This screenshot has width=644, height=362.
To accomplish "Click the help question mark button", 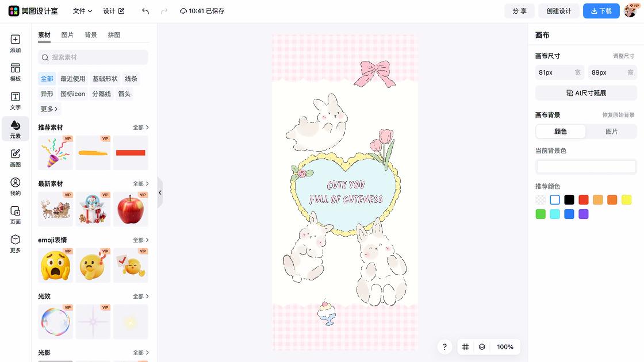I will point(445,347).
